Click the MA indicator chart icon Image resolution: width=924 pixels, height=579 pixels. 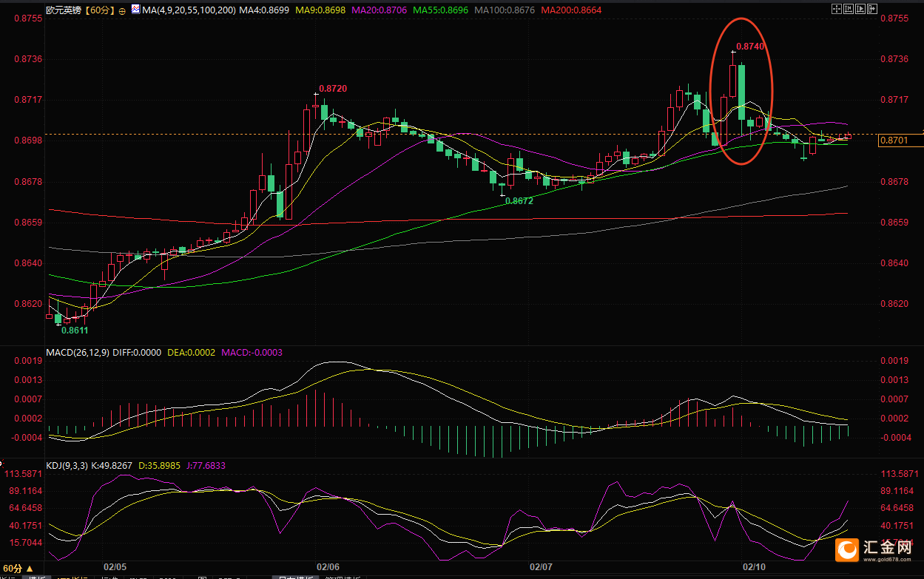pyautogui.click(x=135, y=10)
